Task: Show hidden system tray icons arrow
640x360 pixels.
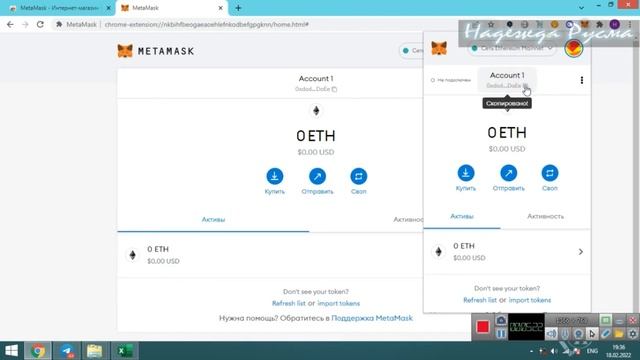Action: point(531,351)
